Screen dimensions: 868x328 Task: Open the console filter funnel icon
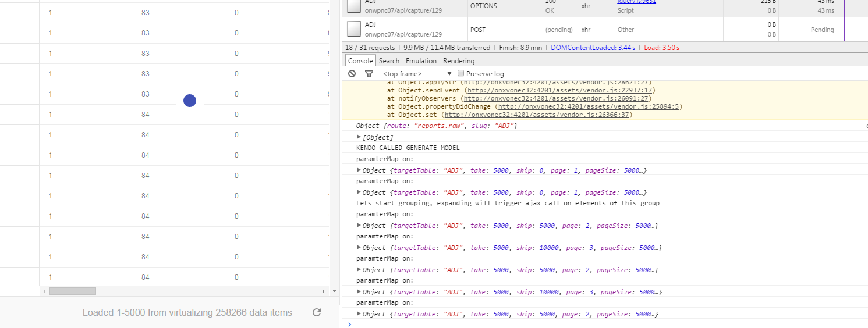click(x=369, y=74)
